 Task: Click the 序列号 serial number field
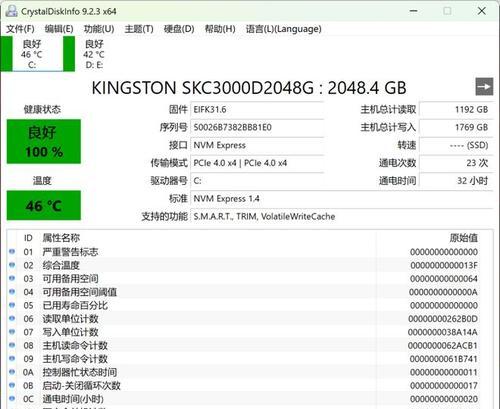257,127
